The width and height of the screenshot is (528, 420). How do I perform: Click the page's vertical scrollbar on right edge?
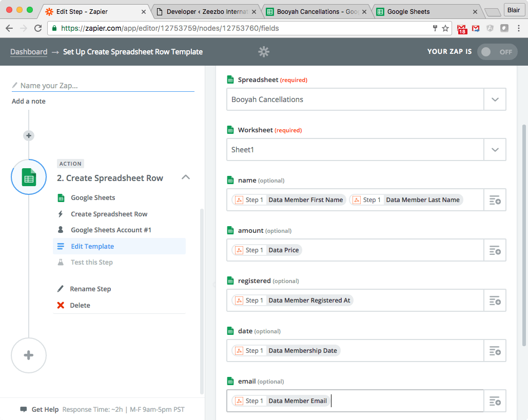[524, 235]
